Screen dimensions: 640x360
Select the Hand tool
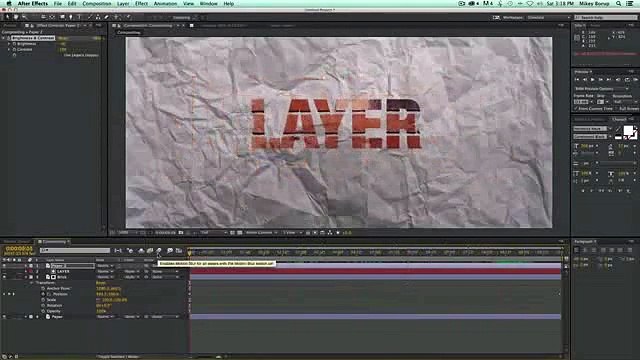16,17
